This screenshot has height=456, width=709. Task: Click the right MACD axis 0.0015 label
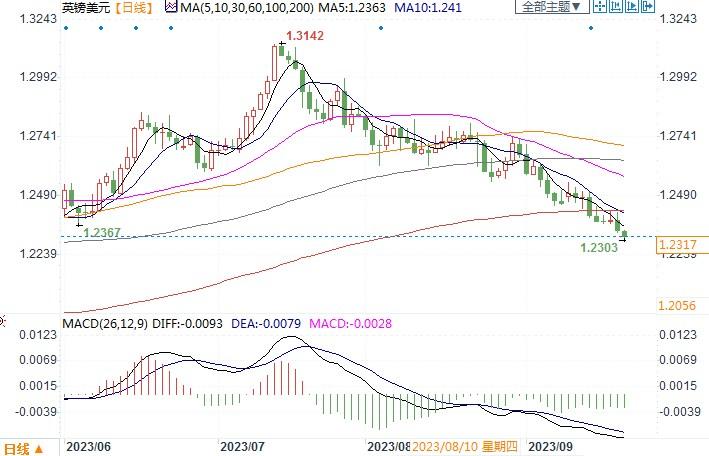click(x=678, y=385)
